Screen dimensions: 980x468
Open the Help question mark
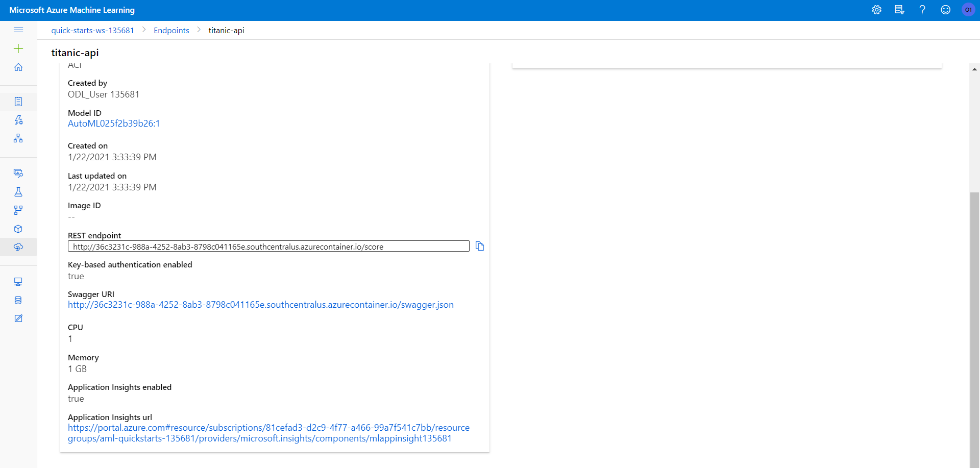point(922,10)
